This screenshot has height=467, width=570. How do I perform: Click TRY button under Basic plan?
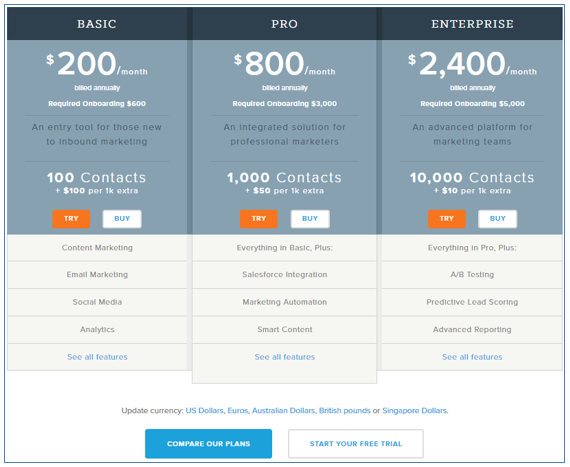coord(71,219)
